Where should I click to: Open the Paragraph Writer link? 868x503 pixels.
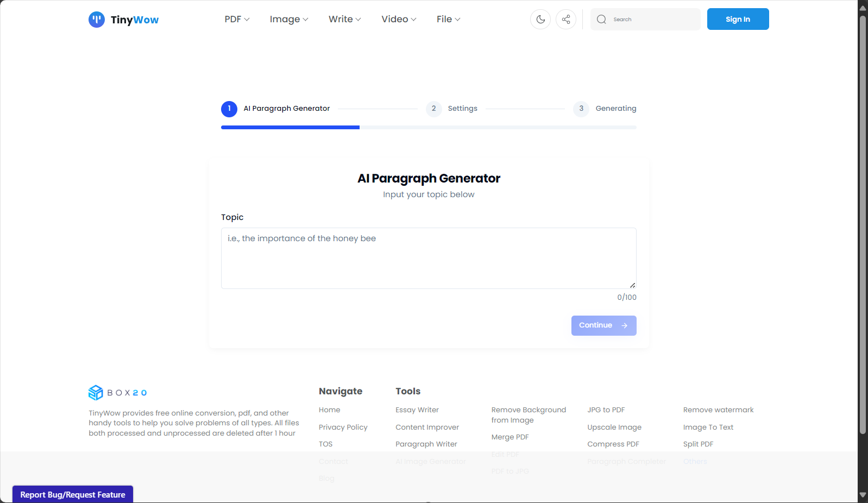[x=426, y=444]
